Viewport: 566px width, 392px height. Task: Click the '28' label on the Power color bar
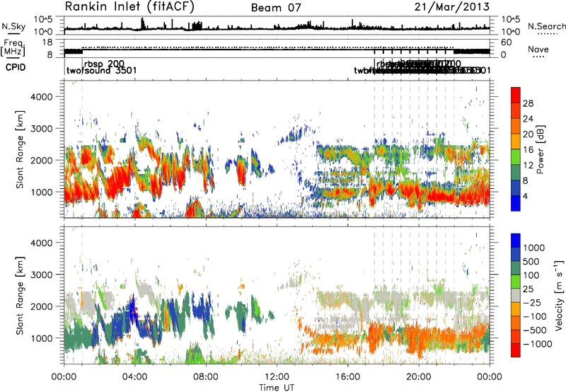528,103
